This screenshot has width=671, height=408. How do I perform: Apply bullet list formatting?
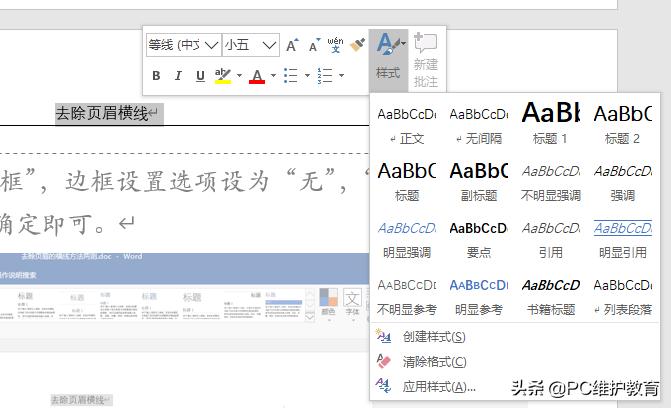[291, 76]
